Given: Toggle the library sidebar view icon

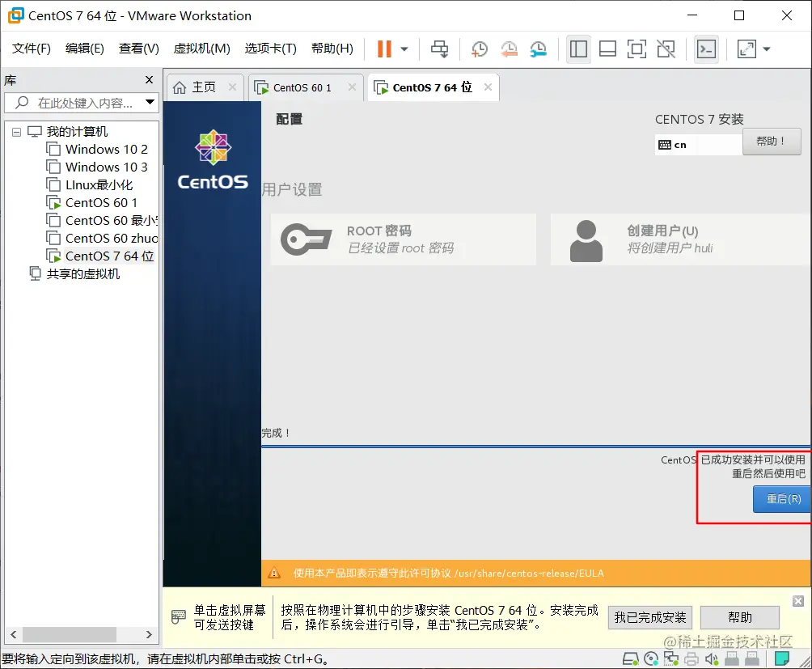Looking at the screenshot, I should coord(578,49).
